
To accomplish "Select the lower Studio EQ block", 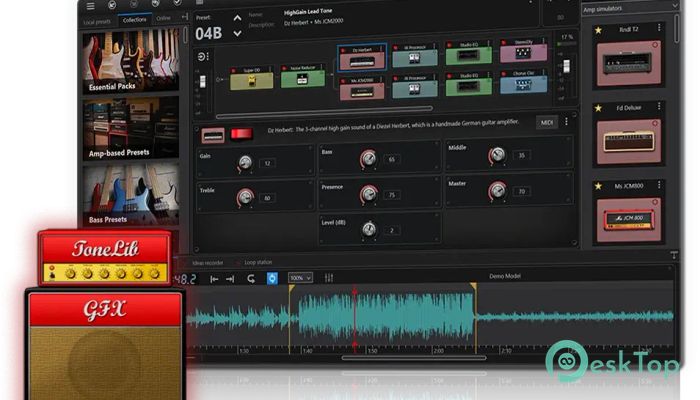I will coord(468,86).
